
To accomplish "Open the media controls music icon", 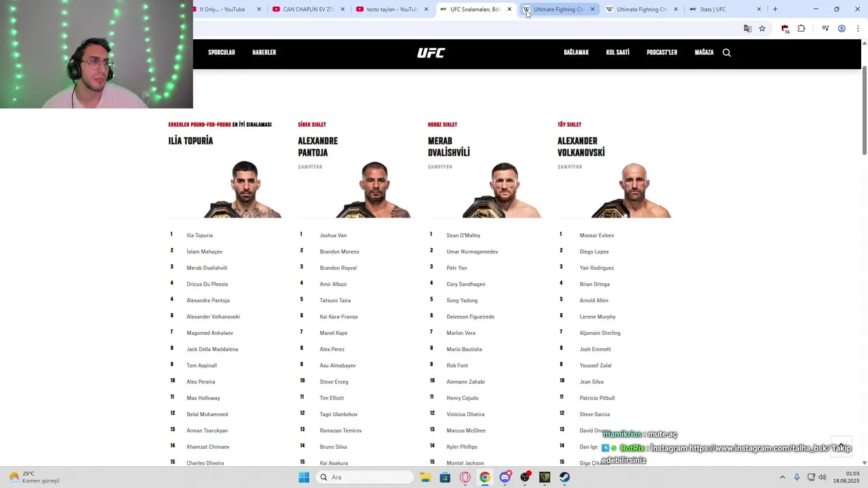I will [825, 28].
